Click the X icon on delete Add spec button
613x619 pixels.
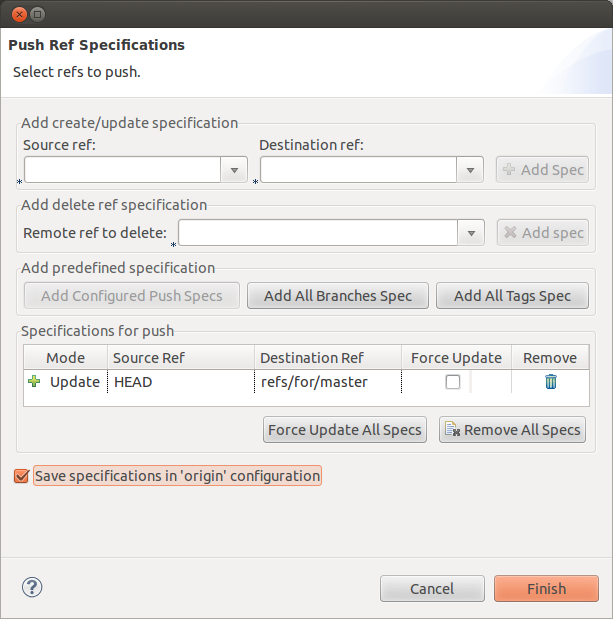point(510,232)
